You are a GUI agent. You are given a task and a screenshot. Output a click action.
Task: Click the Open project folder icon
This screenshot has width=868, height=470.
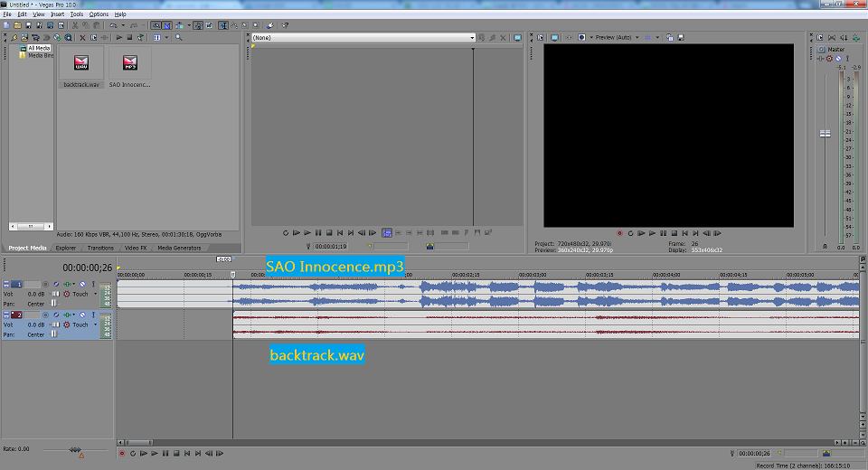coord(18,25)
